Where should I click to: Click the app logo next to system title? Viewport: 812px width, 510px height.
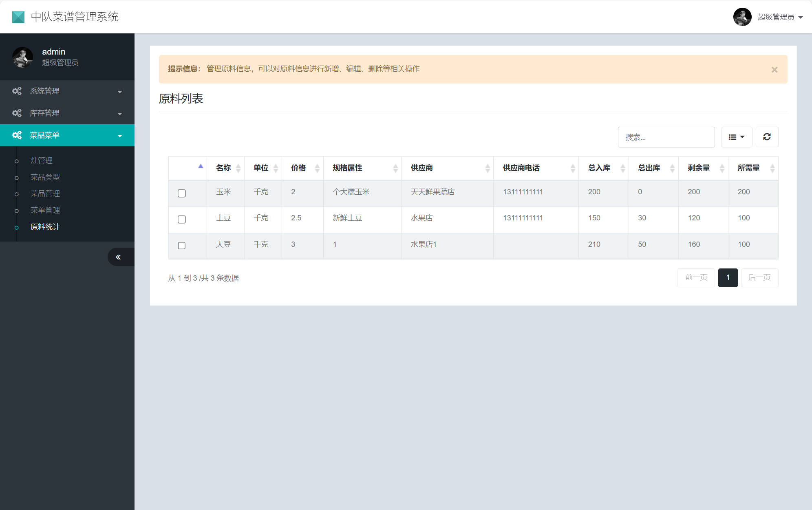coord(18,17)
